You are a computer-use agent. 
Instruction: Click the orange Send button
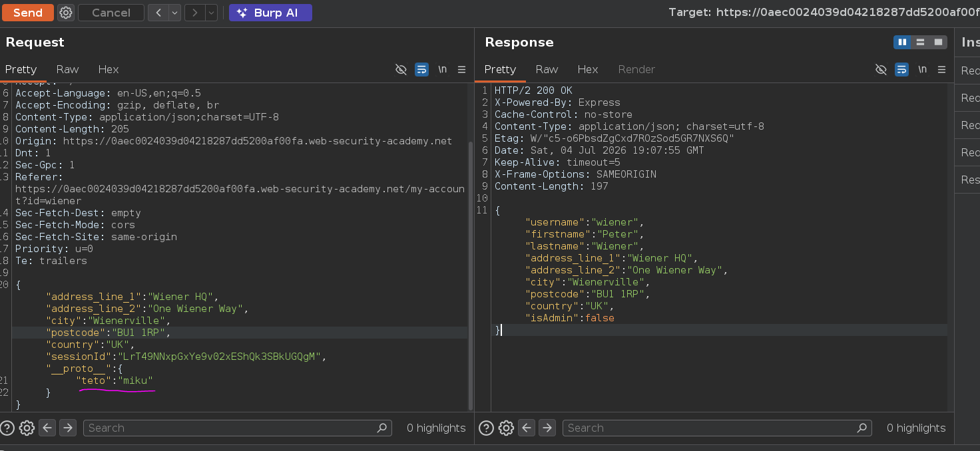click(x=28, y=13)
